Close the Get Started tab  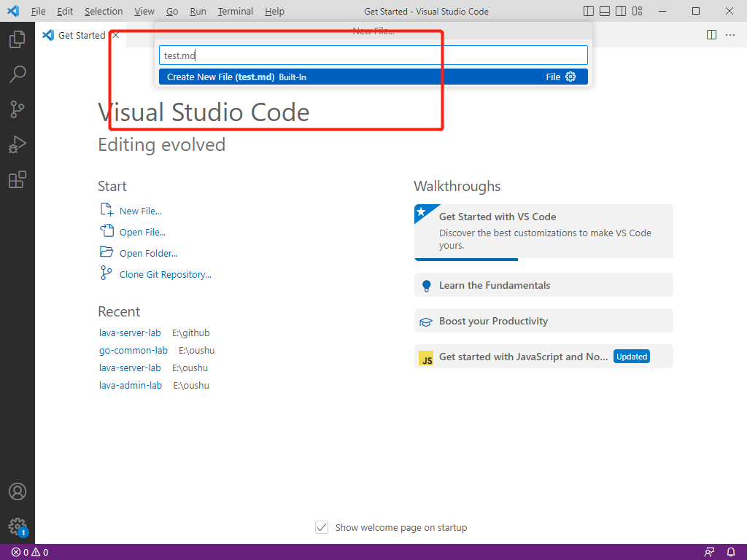click(116, 35)
